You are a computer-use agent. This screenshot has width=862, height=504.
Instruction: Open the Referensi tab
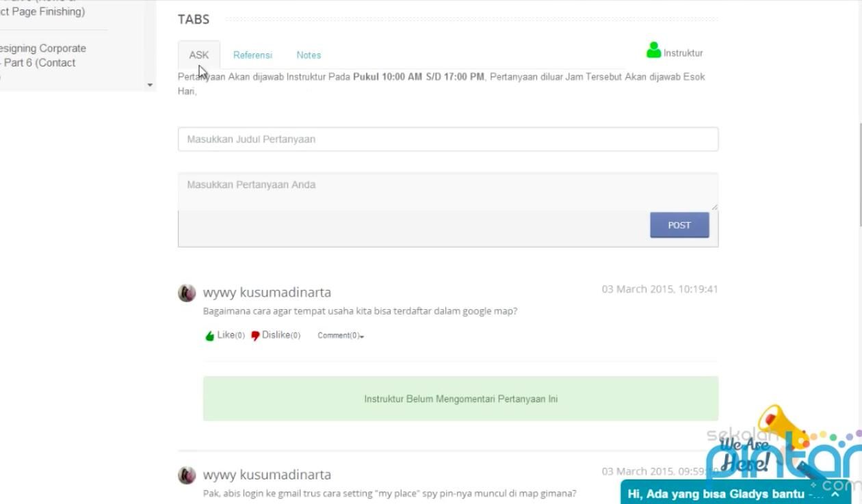click(x=252, y=55)
